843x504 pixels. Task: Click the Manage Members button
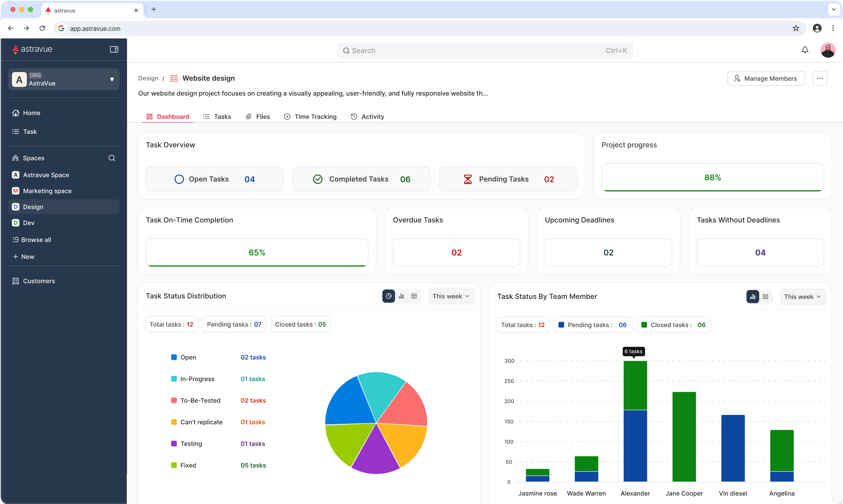[766, 79]
